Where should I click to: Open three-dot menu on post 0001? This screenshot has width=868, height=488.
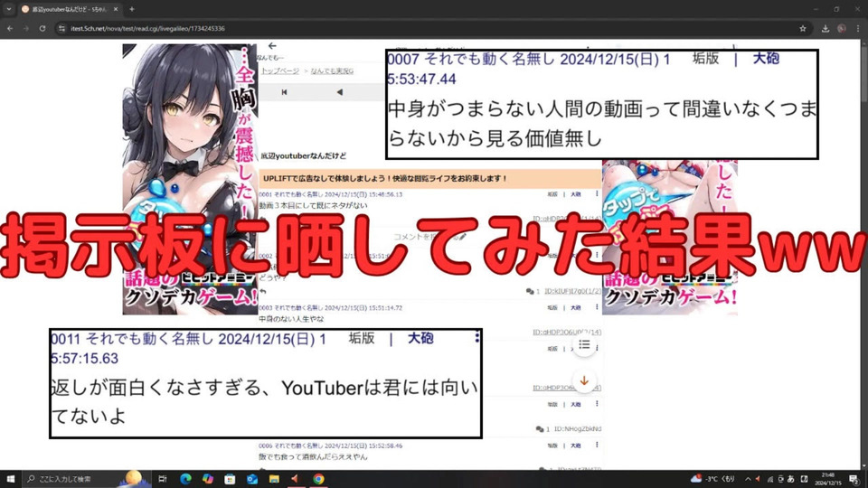coord(597,194)
